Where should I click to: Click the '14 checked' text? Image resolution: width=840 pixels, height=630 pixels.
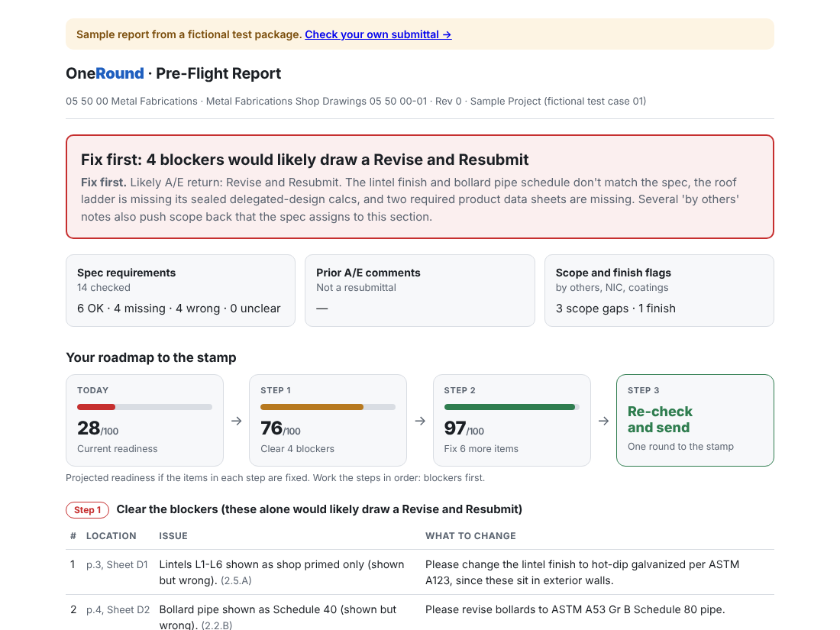(103, 288)
